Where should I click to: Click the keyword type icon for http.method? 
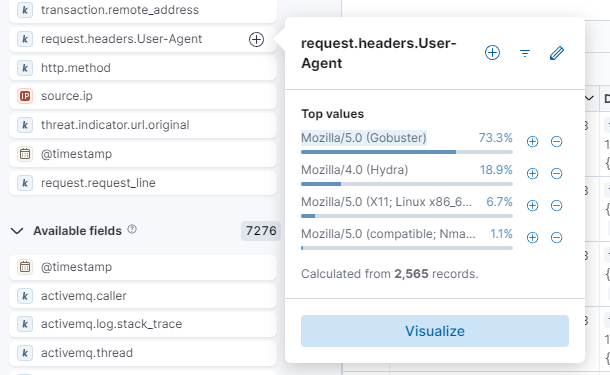pos(25,68)
